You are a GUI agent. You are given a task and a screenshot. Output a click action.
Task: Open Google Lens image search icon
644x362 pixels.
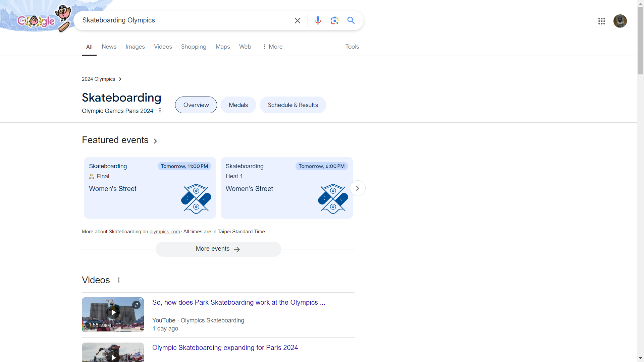[x=334, y=20]
